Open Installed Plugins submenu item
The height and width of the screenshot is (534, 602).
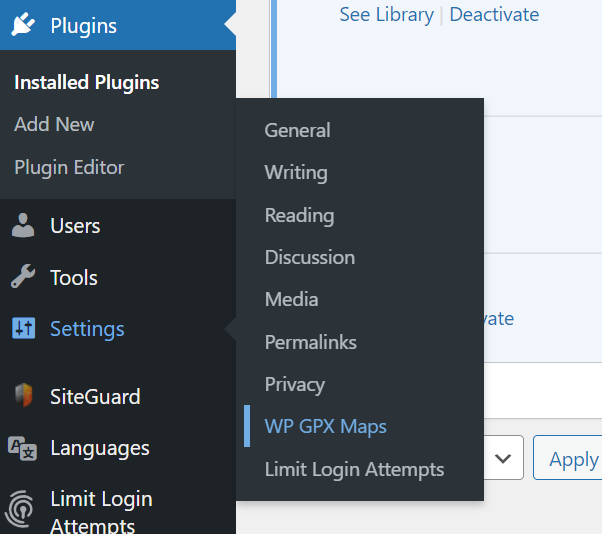(86, 82)
